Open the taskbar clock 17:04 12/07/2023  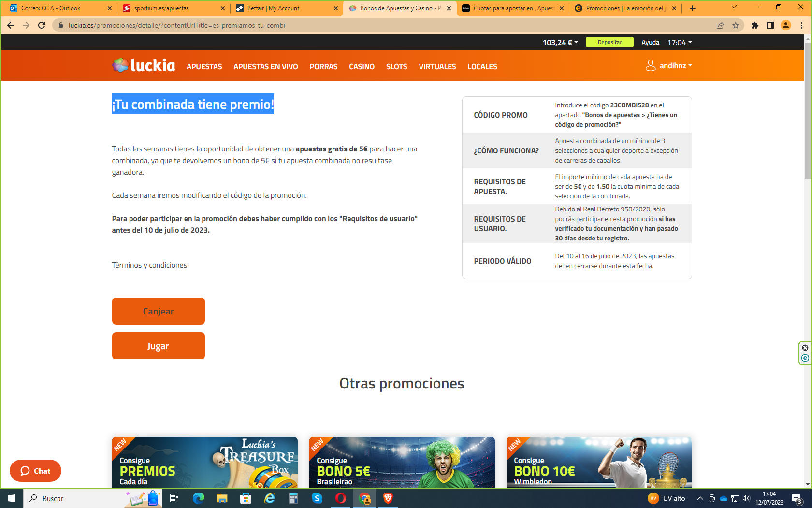tap(769, 498)
